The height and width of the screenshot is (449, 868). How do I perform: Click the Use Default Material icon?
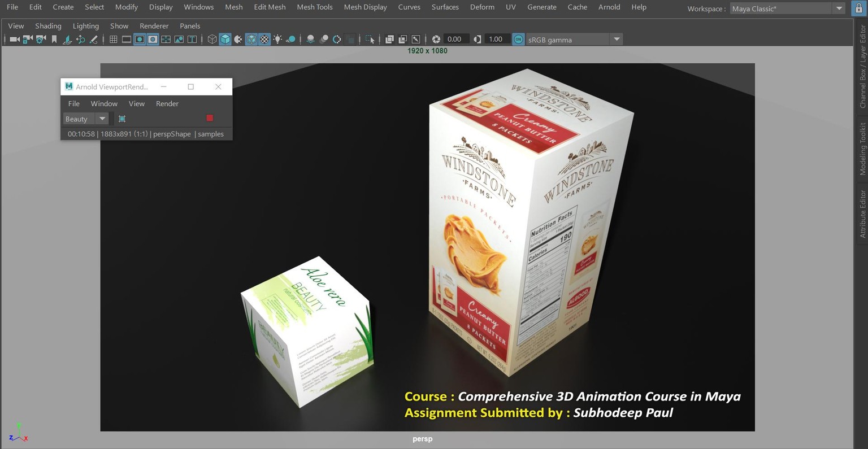point(238,39)
